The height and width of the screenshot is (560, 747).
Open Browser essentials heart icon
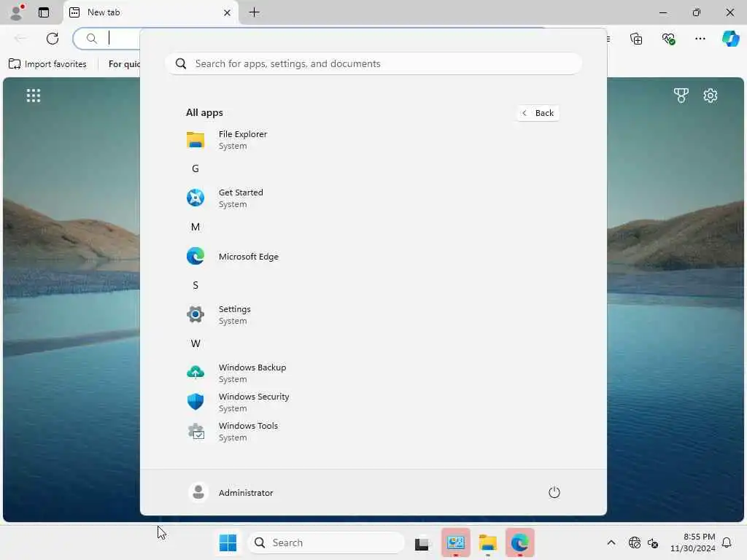(668, 39)
